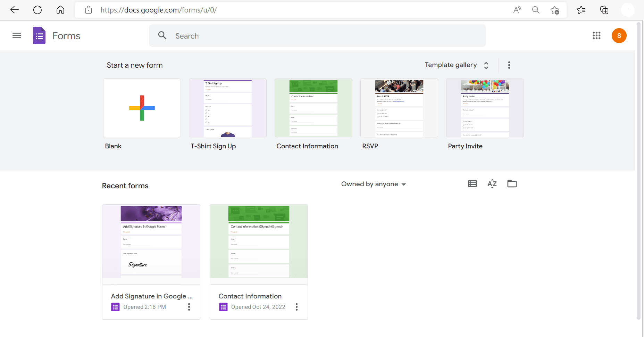Open the account avatar menu
The height and width of the screenshot is (337, 644).
(619, 35)
